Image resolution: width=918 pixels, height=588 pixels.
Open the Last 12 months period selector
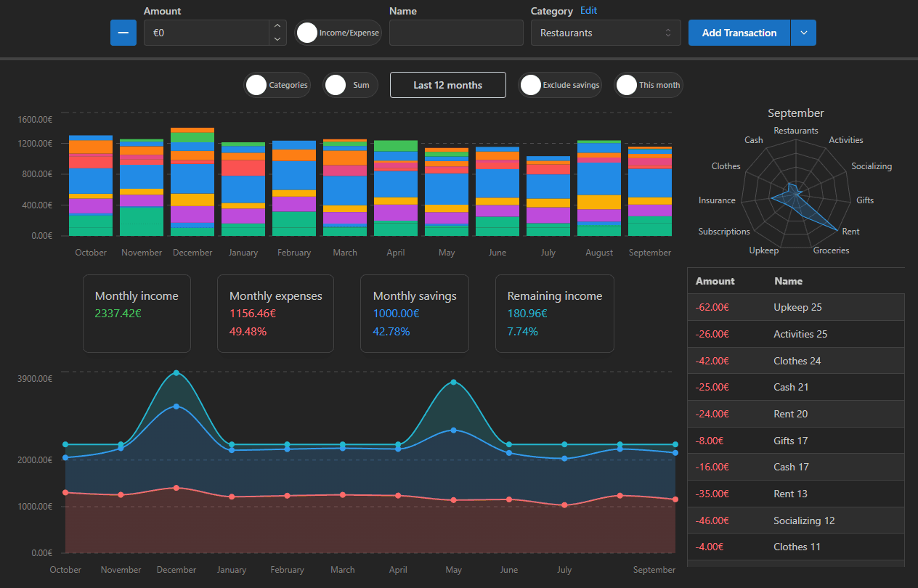[x=447, y=85]
